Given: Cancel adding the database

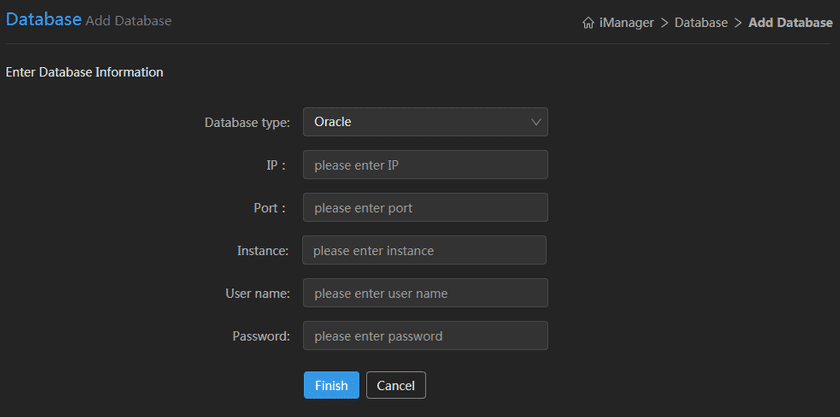Looking at the screenshot, I should point(396,385).
